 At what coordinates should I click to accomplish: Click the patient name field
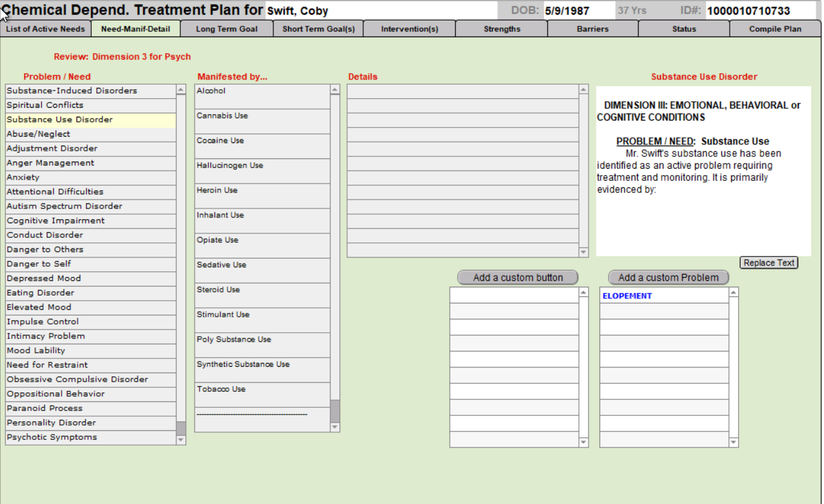pyautogui.click(x=381, y=11)
